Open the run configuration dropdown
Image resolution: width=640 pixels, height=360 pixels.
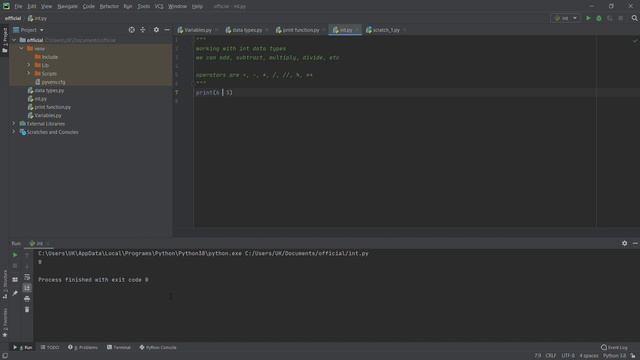(565, 18)
